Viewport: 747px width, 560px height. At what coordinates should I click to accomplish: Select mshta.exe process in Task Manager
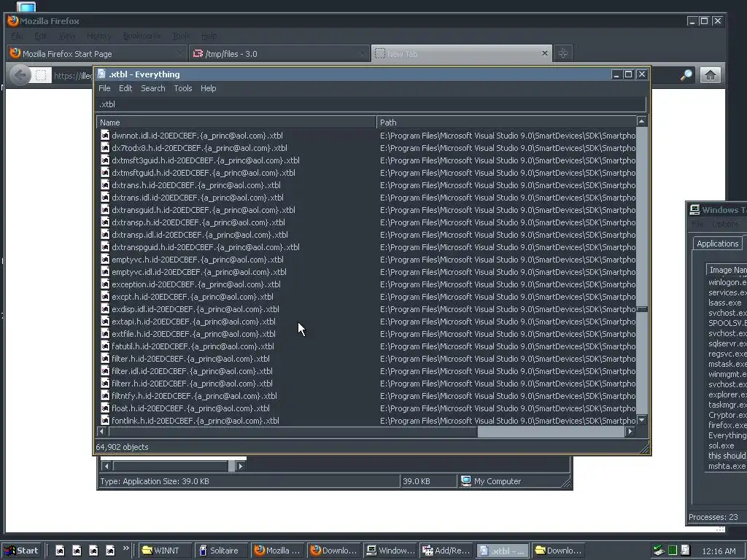click(727, 466)
